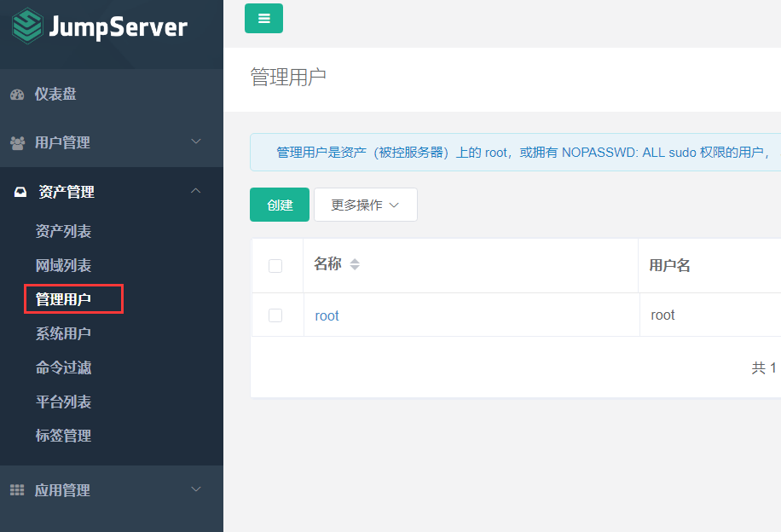Click the JumpServer title text

click(x=118, y=27)
